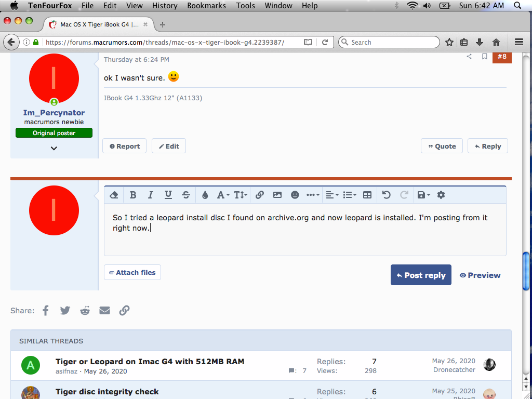Image resolution: width=532 pixels, height=399 pixels.
Task: Undo last edit in editor
Action: [386, 195]
